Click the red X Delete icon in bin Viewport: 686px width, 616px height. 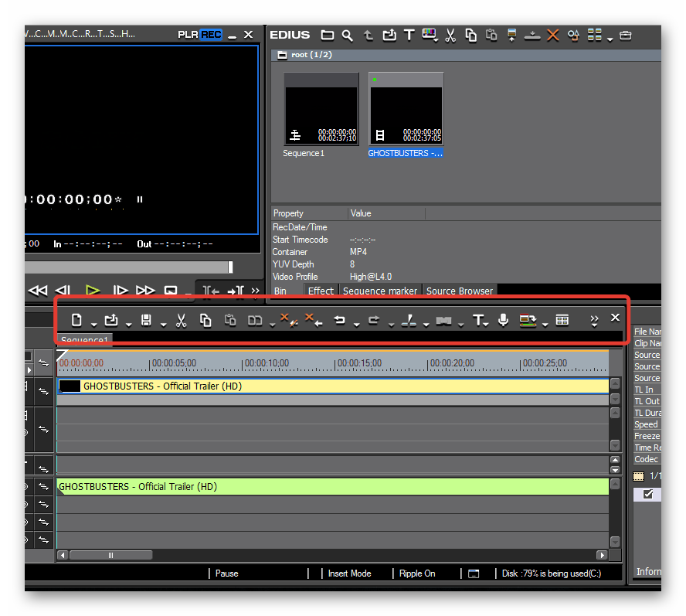(x=552, y=35)
